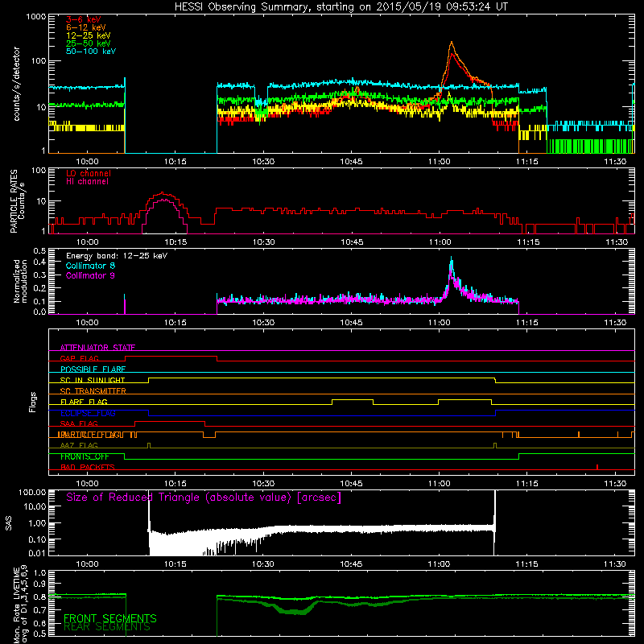This screenshot has width=644, height=644.
Task: Select the 'Collimator 8' legend label
Action: tap(90, 266)
